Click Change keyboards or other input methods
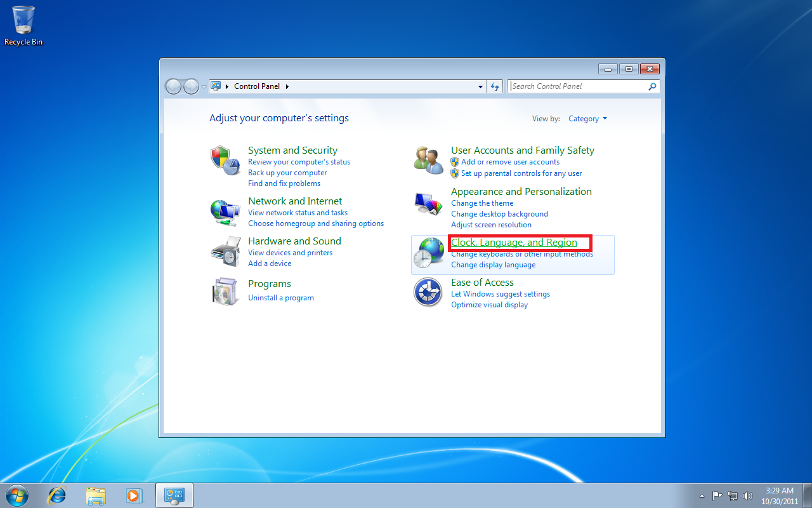Viewport: 812px width, 508px height. point(522,254)
